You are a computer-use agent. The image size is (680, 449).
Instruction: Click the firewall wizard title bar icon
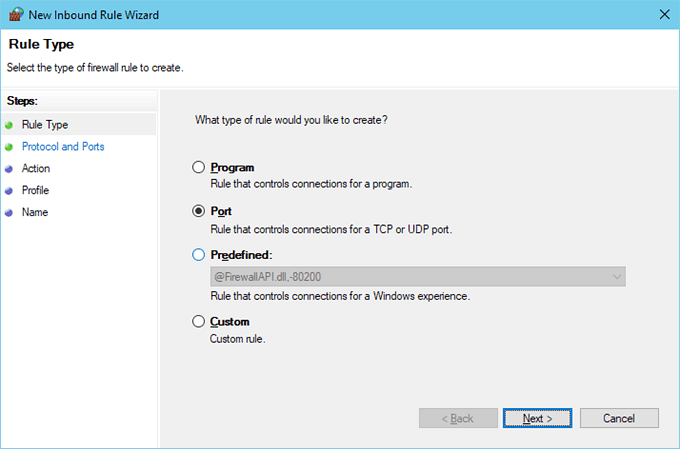(x=14, y=14)
